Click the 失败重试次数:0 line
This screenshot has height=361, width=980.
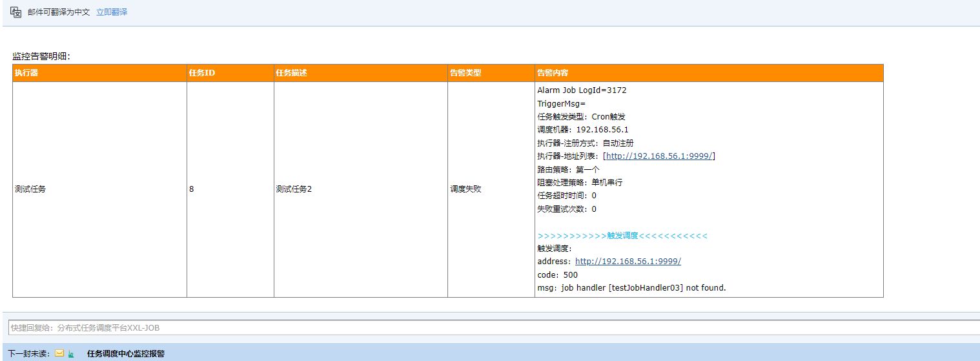567,209
